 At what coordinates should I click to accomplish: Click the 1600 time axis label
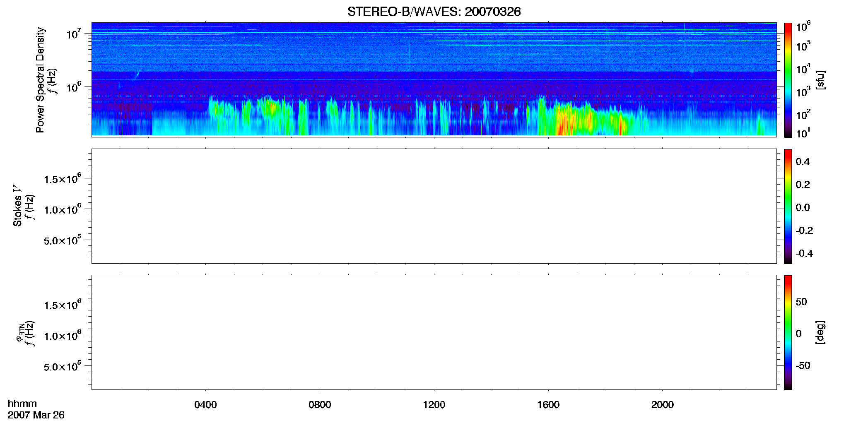coord(548,405)
